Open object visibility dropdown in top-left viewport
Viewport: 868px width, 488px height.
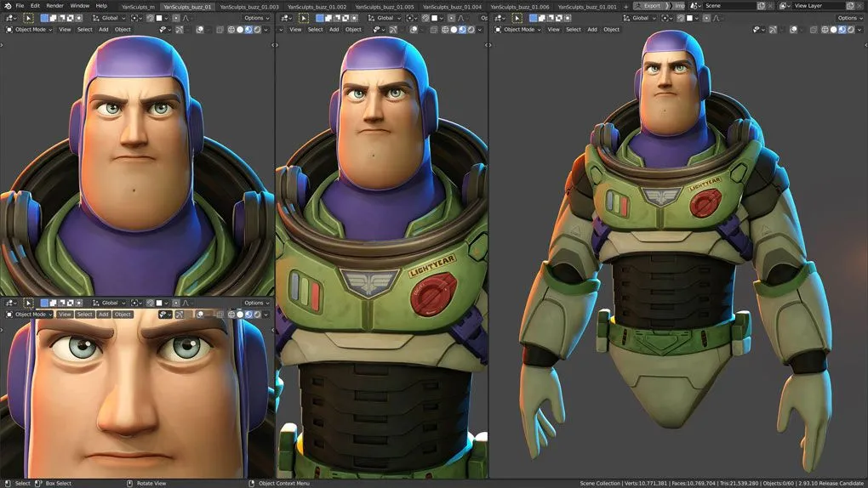point(166,29)
